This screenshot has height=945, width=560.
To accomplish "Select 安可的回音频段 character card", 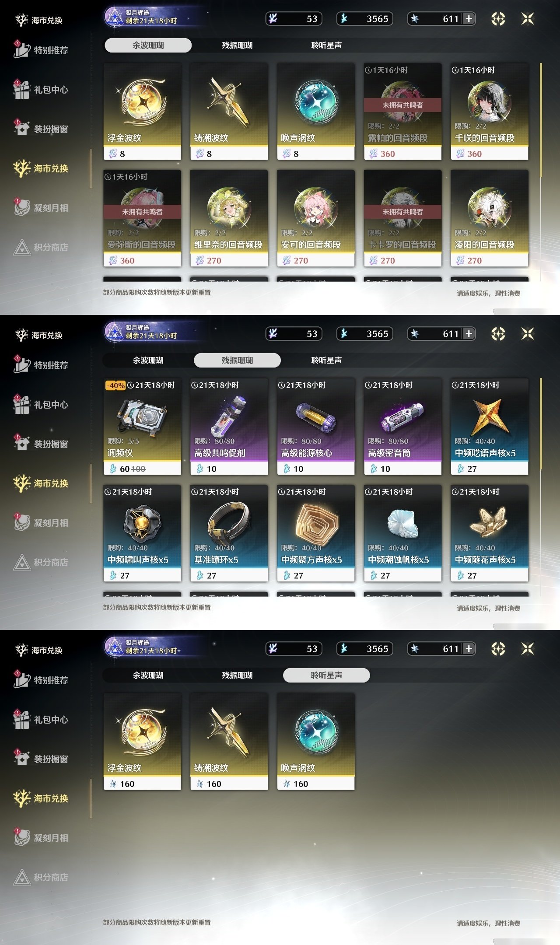I will tap(316, 219).
